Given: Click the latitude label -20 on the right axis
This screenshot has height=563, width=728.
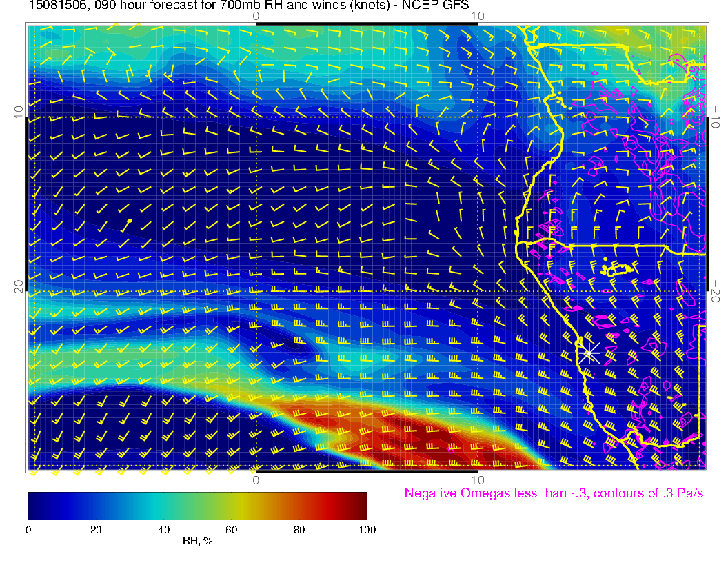Looking at the screenshot, I should [716, 290].
